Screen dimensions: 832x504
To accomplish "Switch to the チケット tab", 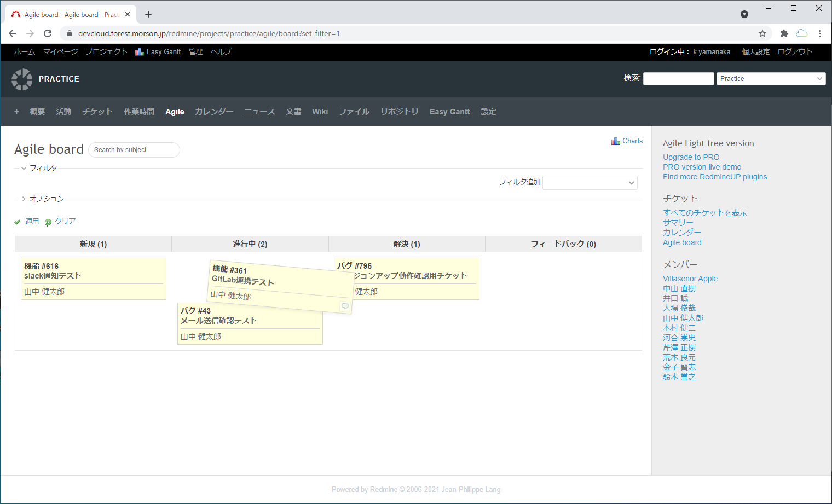I will (x=97, y=112).
